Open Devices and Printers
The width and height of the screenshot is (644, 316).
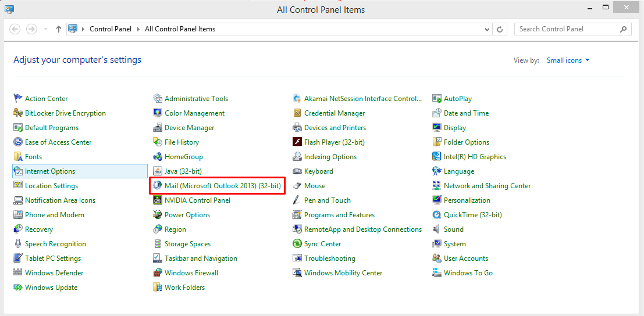tap(335, 128)
